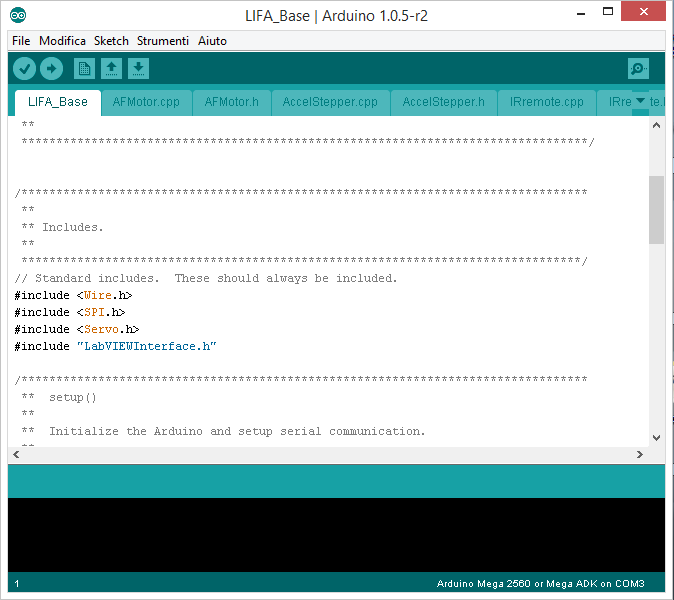Click the board info 'Arduino Mega 2560' status text

[x=540, y=584]
